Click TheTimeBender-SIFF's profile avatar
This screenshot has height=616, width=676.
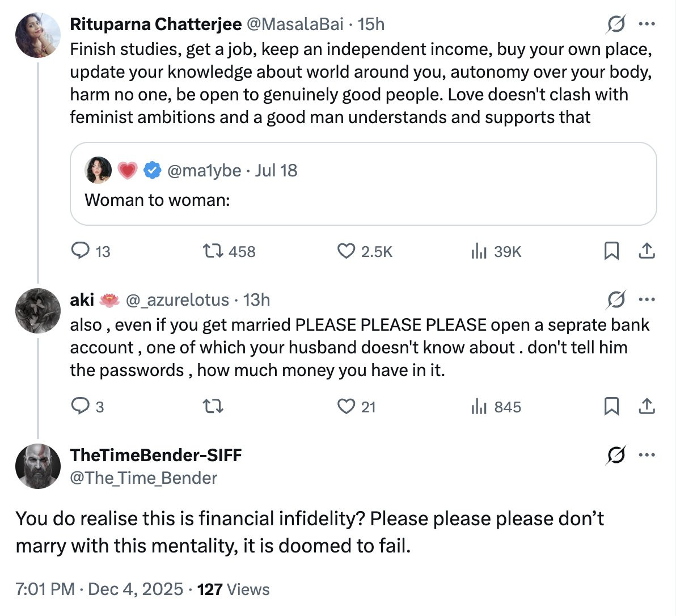pyautogui.click(x=38, y=466)
